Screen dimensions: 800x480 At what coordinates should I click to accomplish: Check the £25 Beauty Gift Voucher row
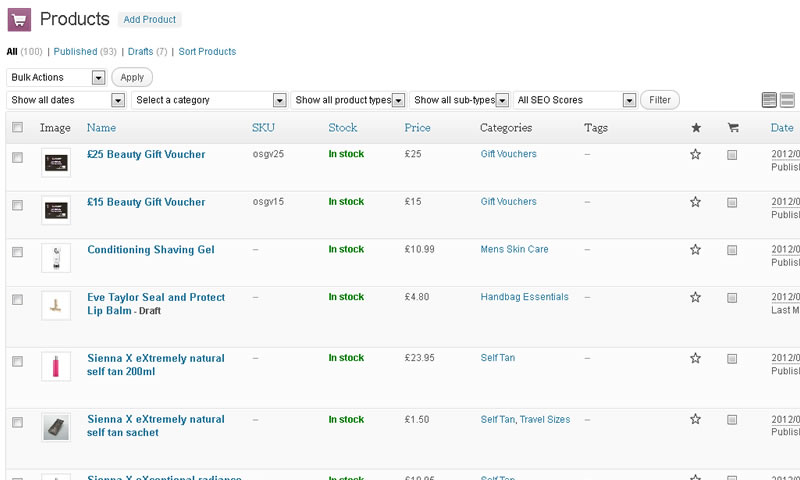pyautogui.click(x=17, y=158)
